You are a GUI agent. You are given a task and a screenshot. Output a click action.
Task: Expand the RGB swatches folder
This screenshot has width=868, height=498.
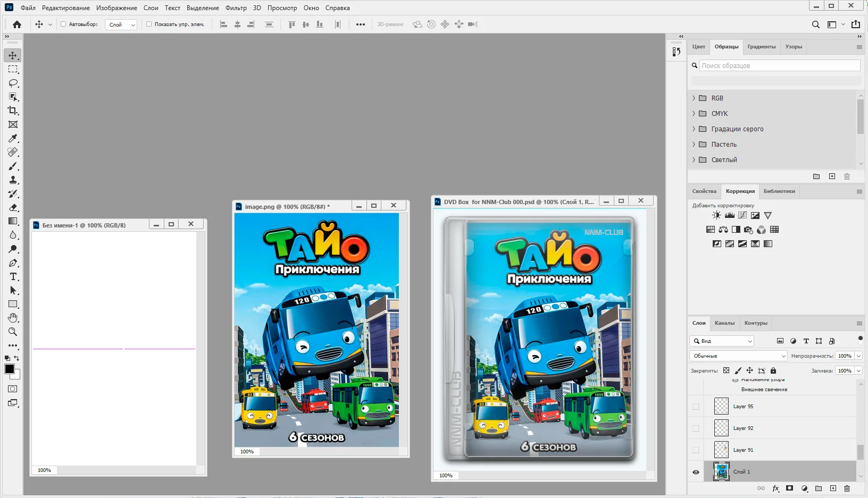point(694,98)
